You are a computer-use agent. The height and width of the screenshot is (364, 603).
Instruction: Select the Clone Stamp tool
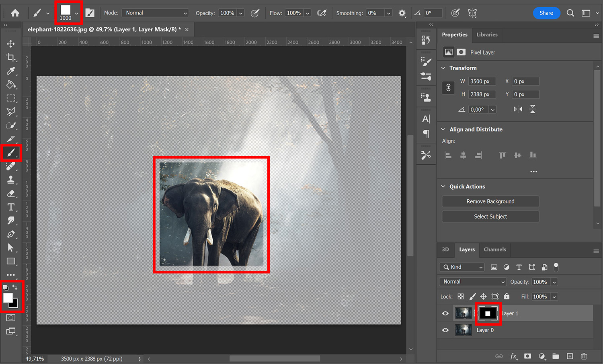tap(11, 180)
